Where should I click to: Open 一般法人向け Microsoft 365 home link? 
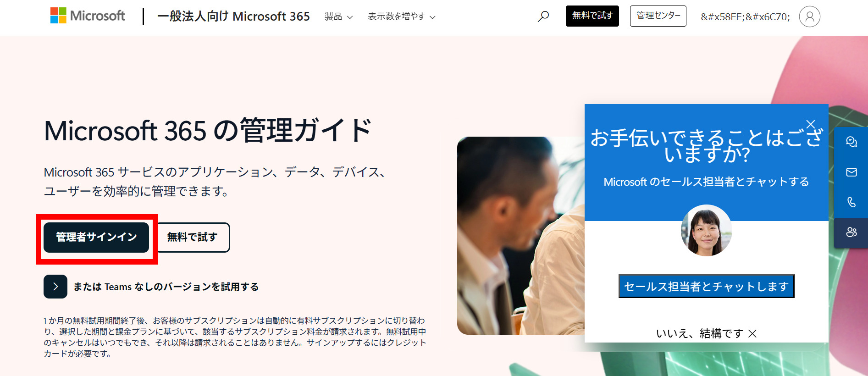coord(233,17)
